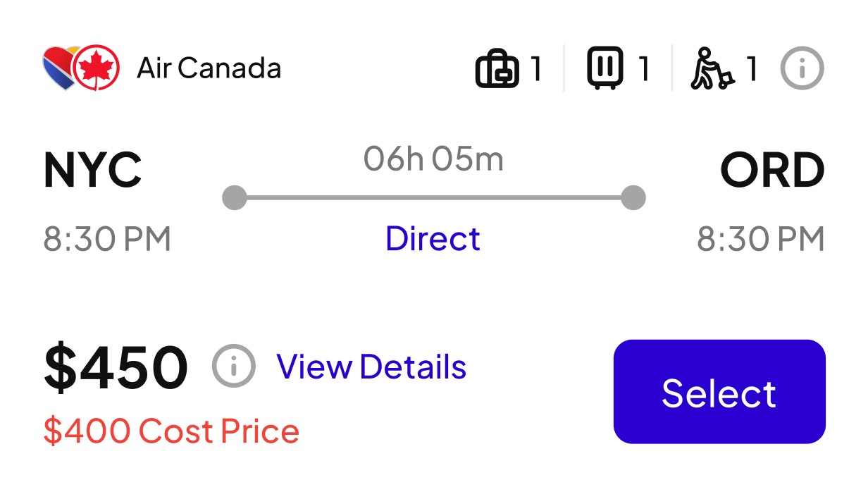Click the 06h 05m flight duration
Viewport: 868px width, 480px height.
pyautogui.click(x=433, y=160)
